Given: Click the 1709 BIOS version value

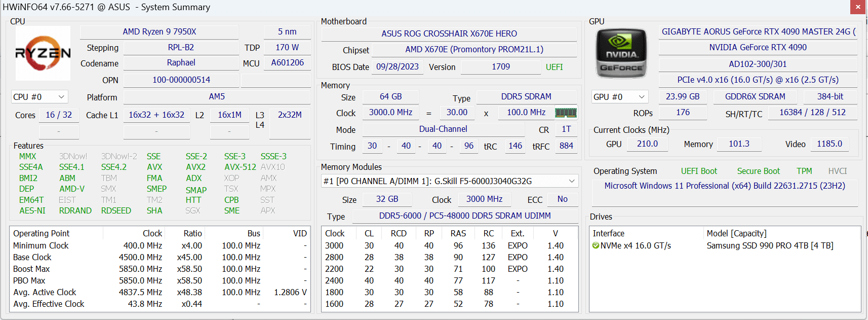Looking at the screenshot, I should [x=501, y=66].
